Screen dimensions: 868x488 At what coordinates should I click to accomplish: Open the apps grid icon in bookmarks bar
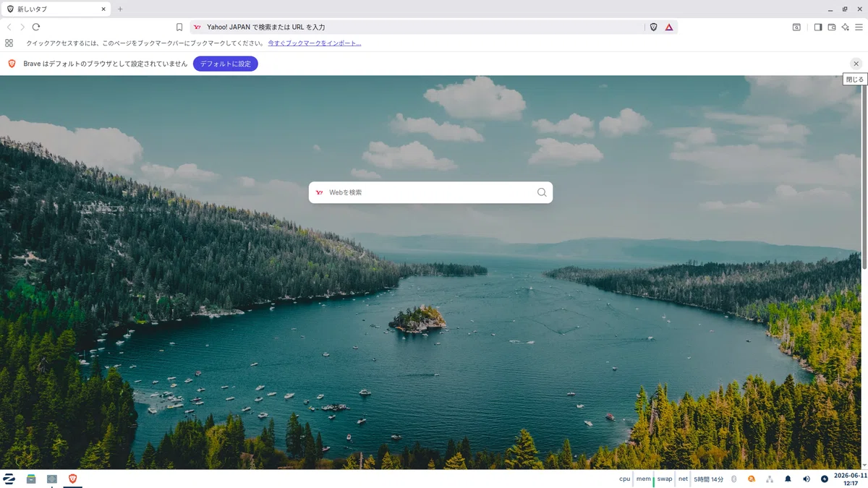[9, 43]
